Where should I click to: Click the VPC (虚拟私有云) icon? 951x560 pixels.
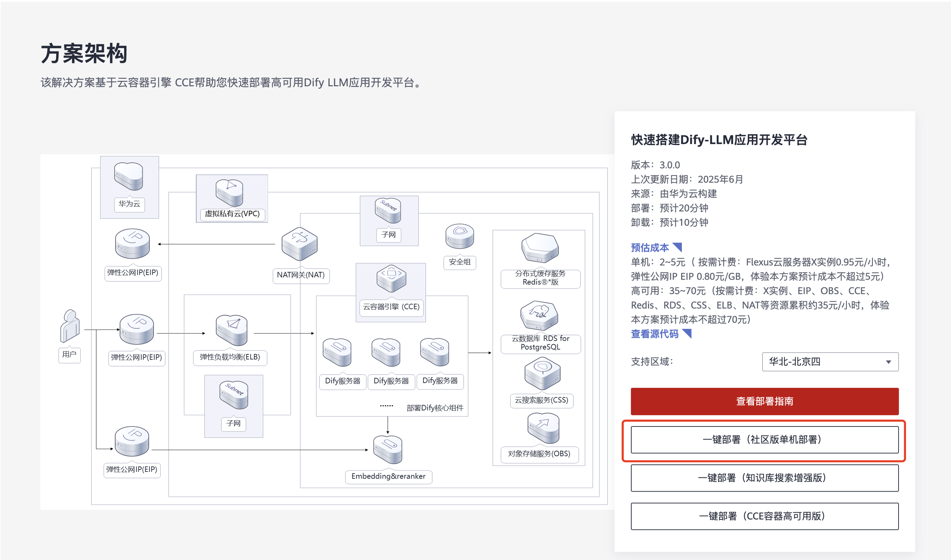(x=229, y=193)
